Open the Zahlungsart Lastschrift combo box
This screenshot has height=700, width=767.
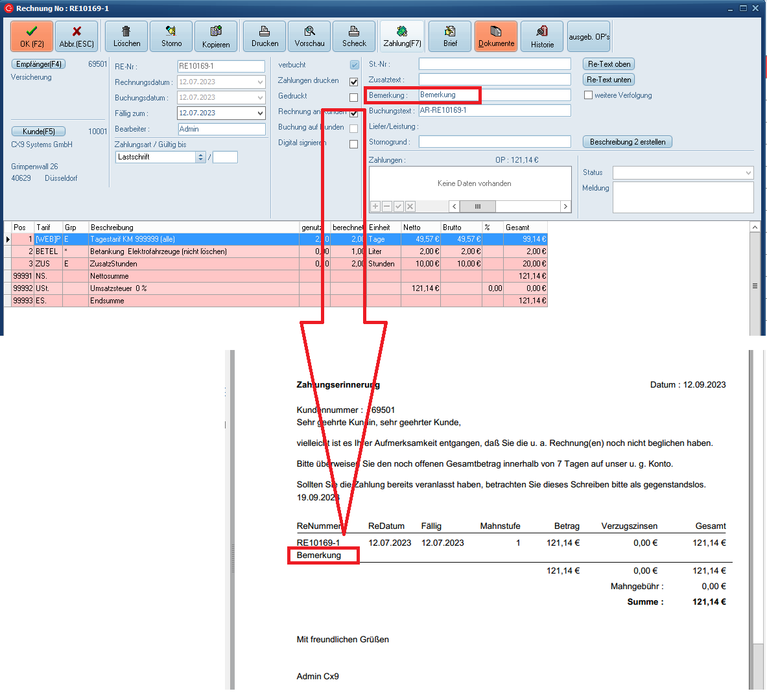coord(200,157)
